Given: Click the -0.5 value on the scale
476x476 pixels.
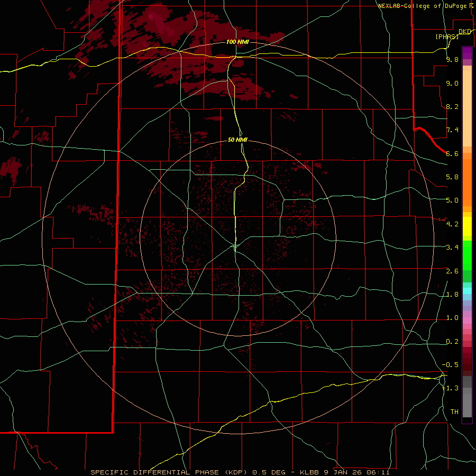Looking at the screenshot, I should (x=451, y=364).
